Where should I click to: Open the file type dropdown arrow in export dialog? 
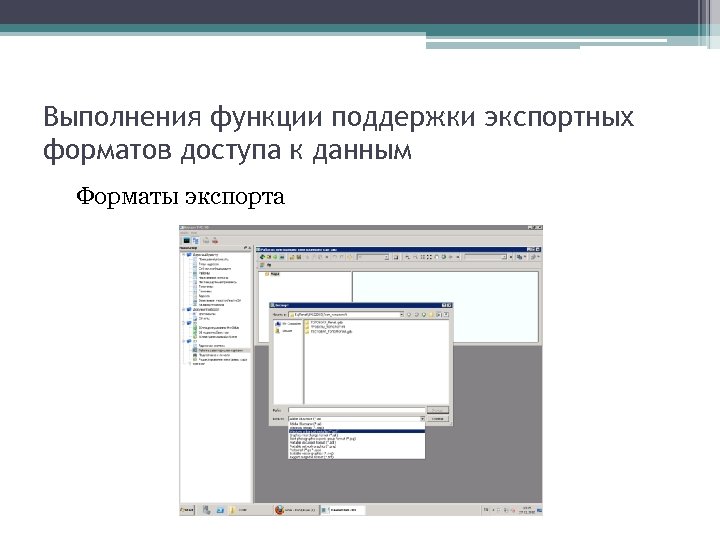[x=422, y=419]
